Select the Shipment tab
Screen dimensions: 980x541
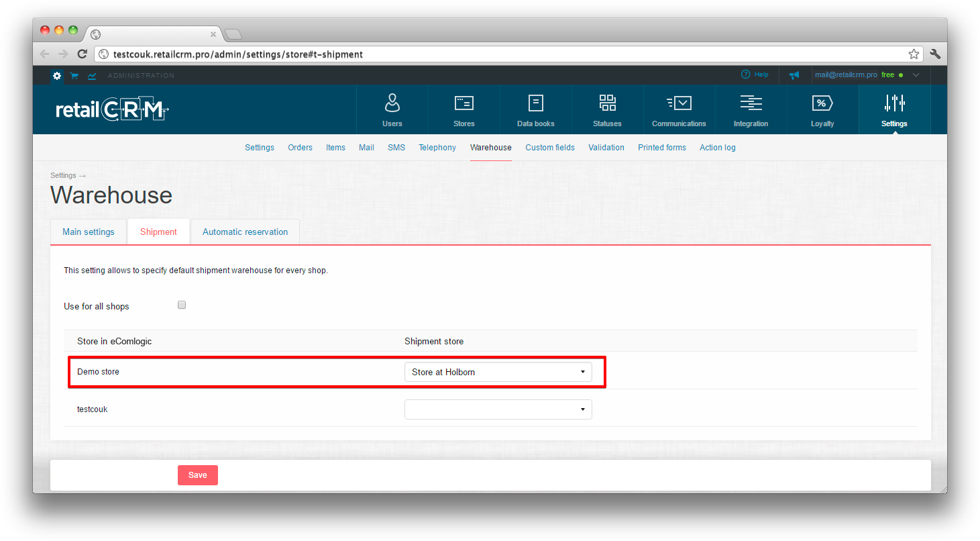tap(158, 232)
